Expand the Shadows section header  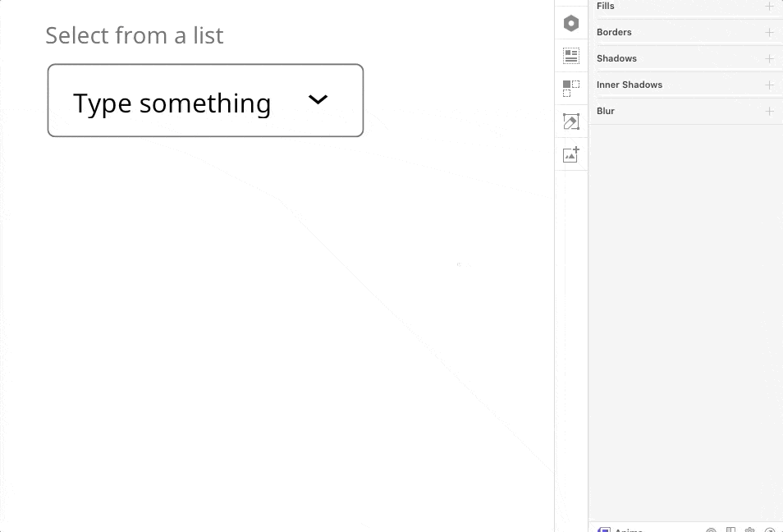pyautogui.click(x=616, y=59)
